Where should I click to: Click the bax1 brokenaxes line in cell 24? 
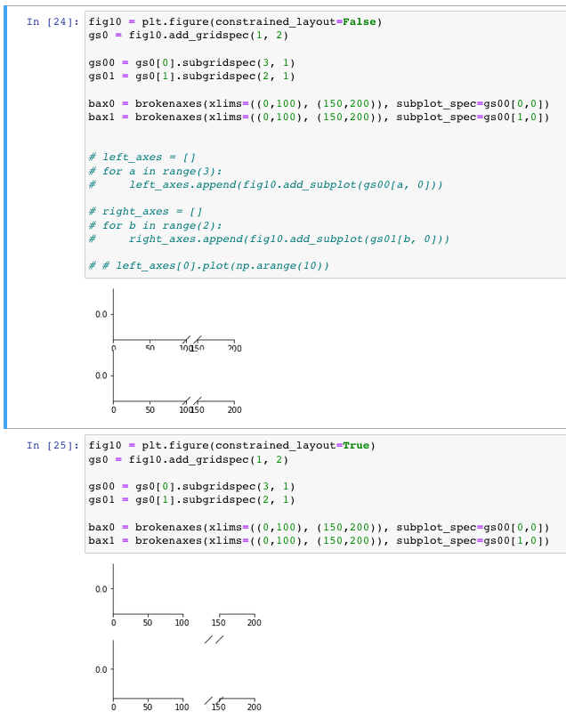pos(319,117)
